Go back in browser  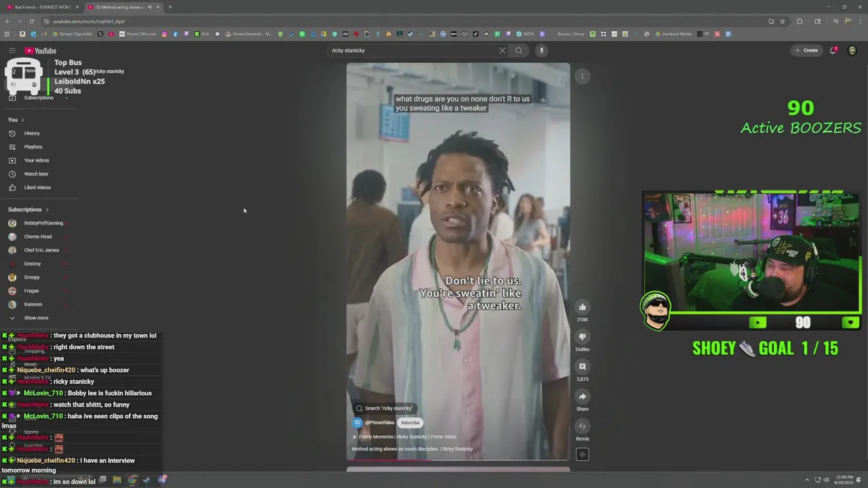[x=7, y=21]
